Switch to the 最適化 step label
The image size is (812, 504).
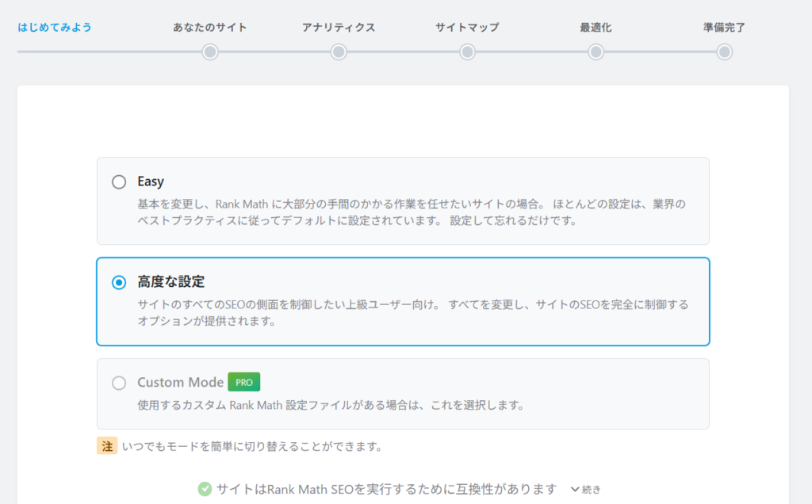point(596,28)
